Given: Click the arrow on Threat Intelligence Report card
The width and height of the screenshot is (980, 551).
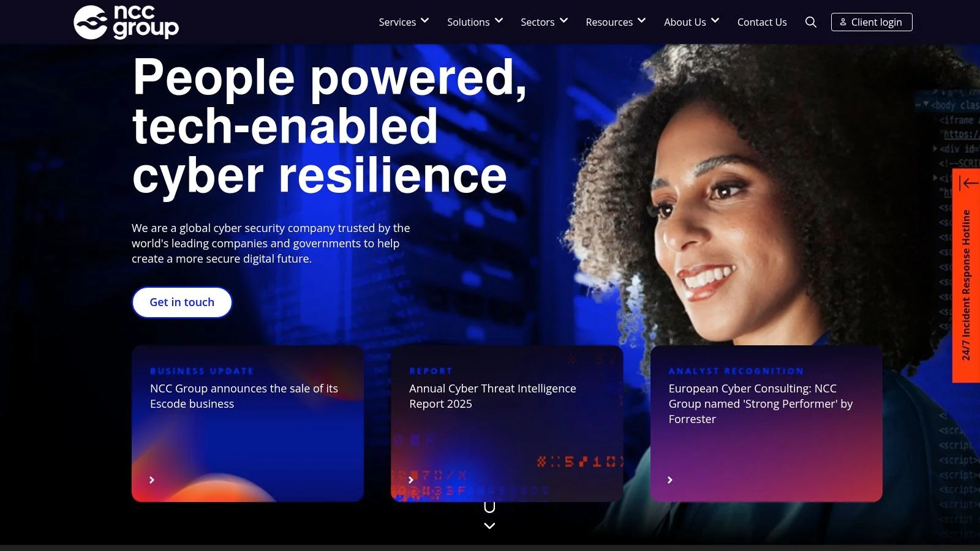Looking at the screenshot, I should point(411,480).
